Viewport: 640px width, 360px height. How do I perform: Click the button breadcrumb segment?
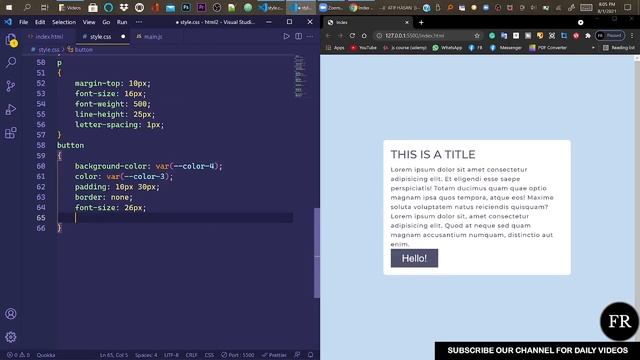[83, 49]
